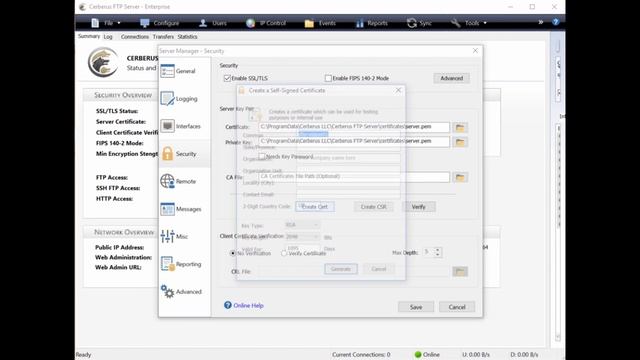Screen dimensions: 640x360
Task: Open the Reports chart icon
Action: coord(360,23)
